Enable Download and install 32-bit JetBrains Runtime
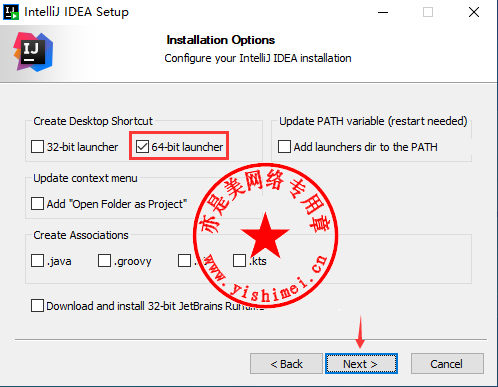This screenshot has height=387, width=498. (x=37, y=306)
